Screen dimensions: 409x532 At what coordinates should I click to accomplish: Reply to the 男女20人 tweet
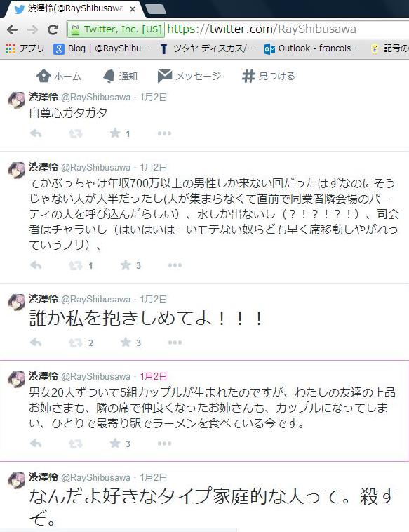(x=36, y=443)
